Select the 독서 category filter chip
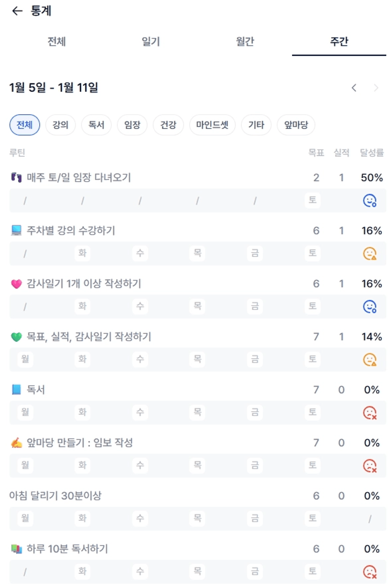This screenshot has height=588, width=392. click(96, 125)
